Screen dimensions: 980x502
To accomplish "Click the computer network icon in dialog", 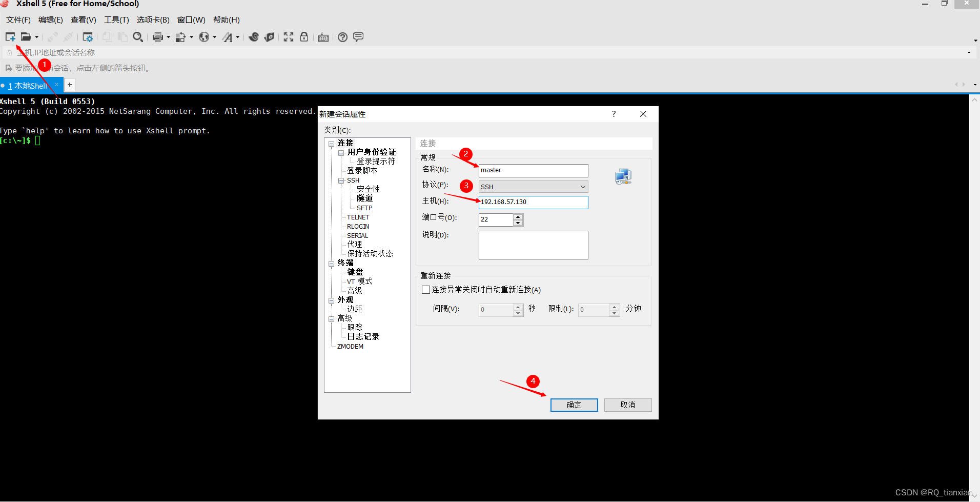I will [623, 177].
